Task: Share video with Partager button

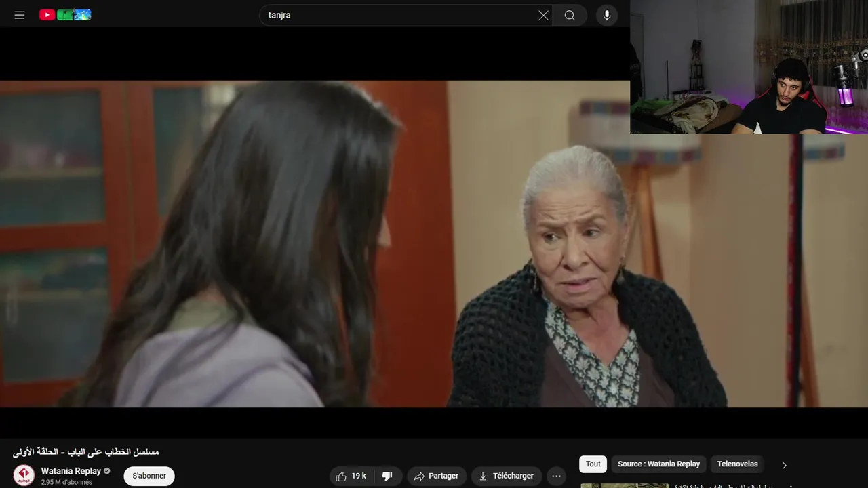Action: (x=437, y=476)
